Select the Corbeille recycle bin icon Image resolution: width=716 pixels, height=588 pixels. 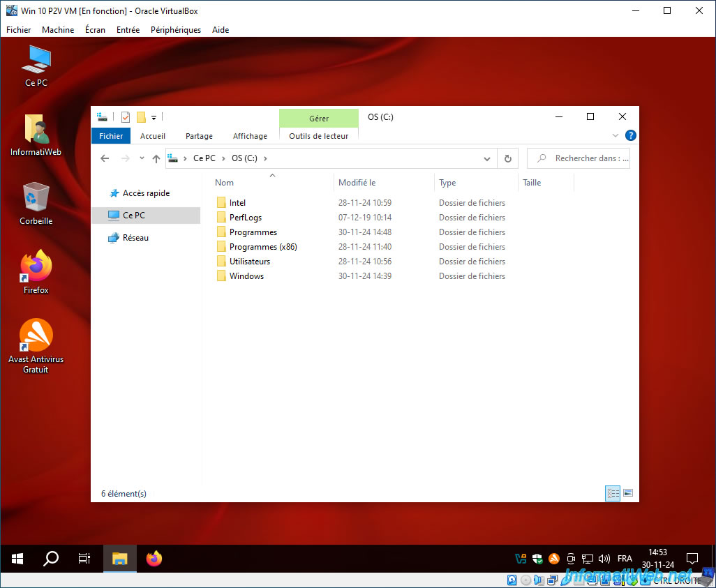36,203
